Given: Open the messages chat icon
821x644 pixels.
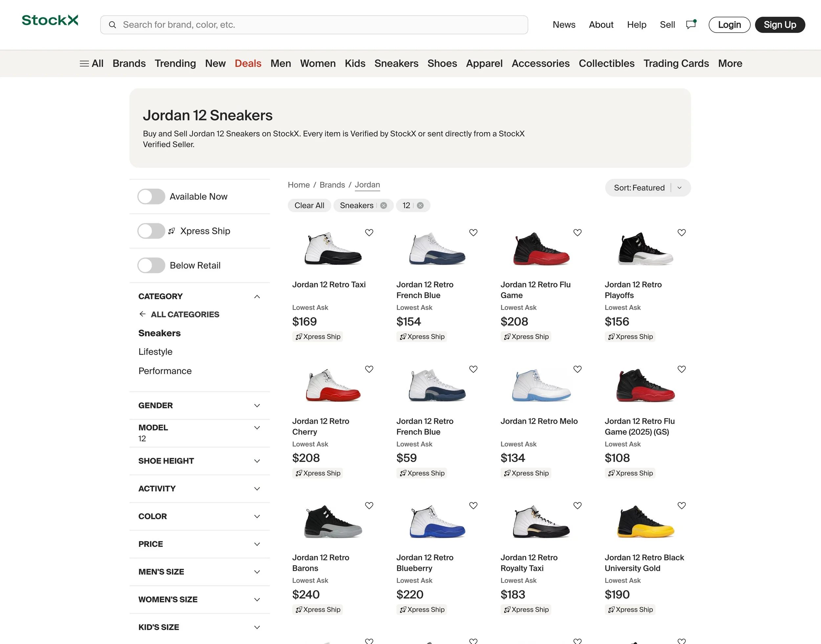Looking at the screenshot, I should 691,25.
